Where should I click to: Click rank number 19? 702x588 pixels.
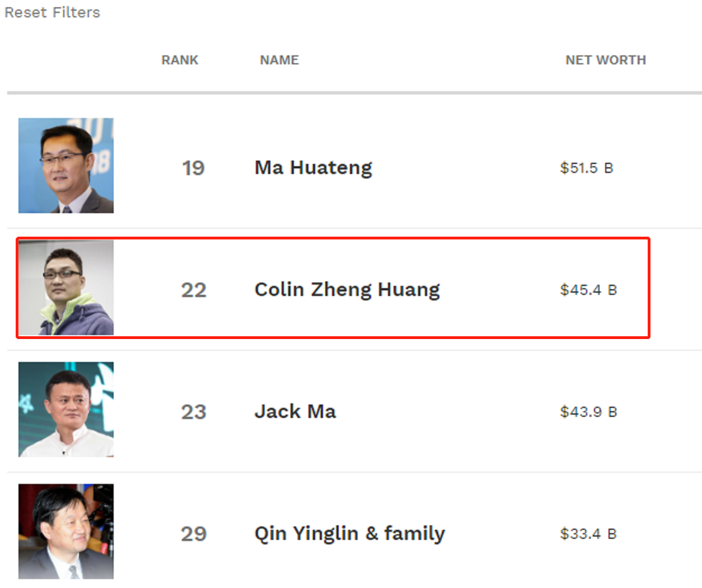click(193, 168)
